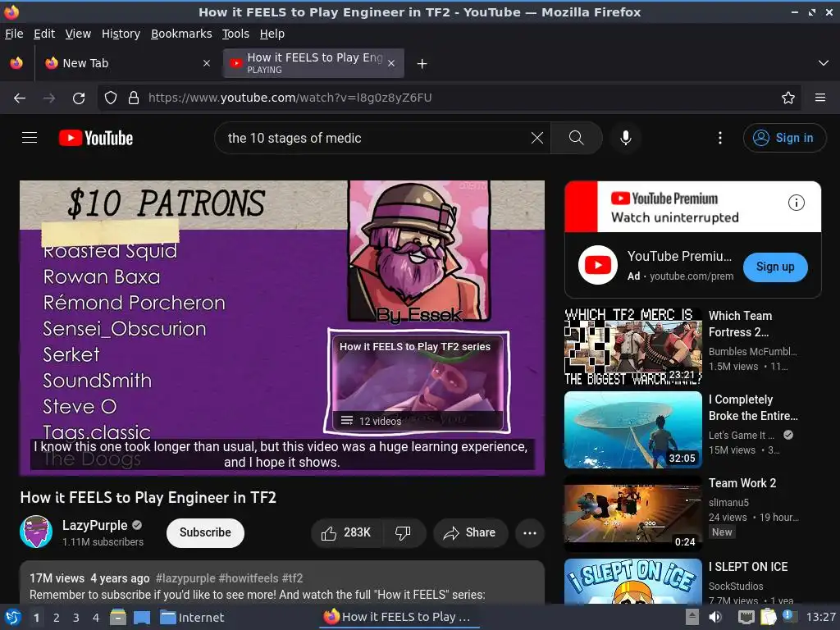This screenshot has height=630, width=840.
Task: Start voice search with microphone
Action: [625, 138]
